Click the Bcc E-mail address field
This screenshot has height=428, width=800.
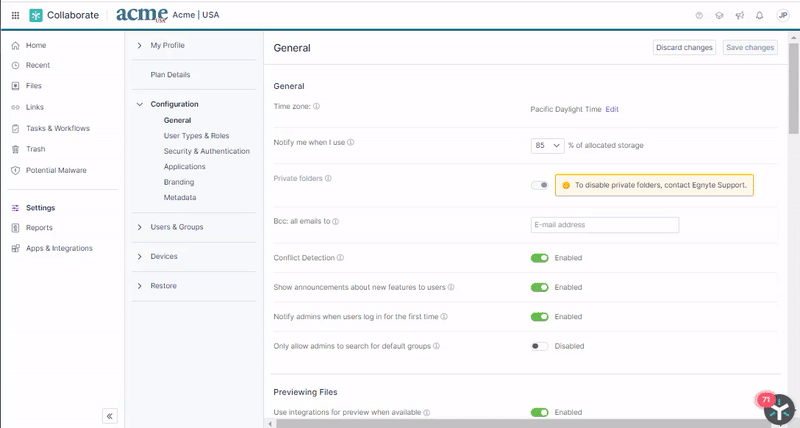605,225
